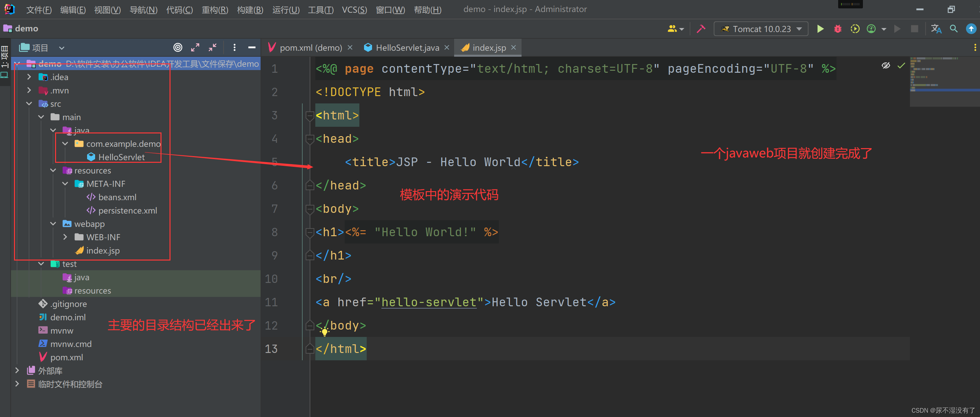Image resolution: width=980 pixels, height=417 pixels.
Task: Close the pom.xml (demo) tab
Action: tap(350, 48)
